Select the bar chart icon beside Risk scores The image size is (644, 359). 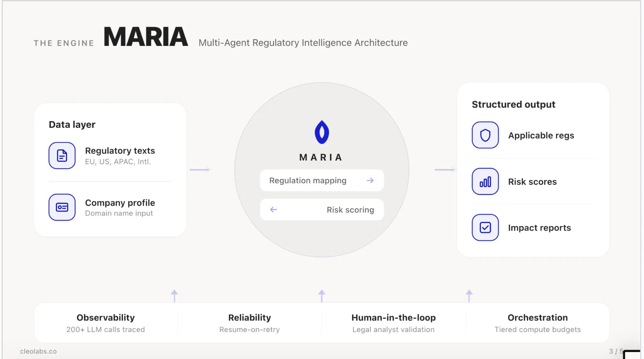[x=485, y=181]
